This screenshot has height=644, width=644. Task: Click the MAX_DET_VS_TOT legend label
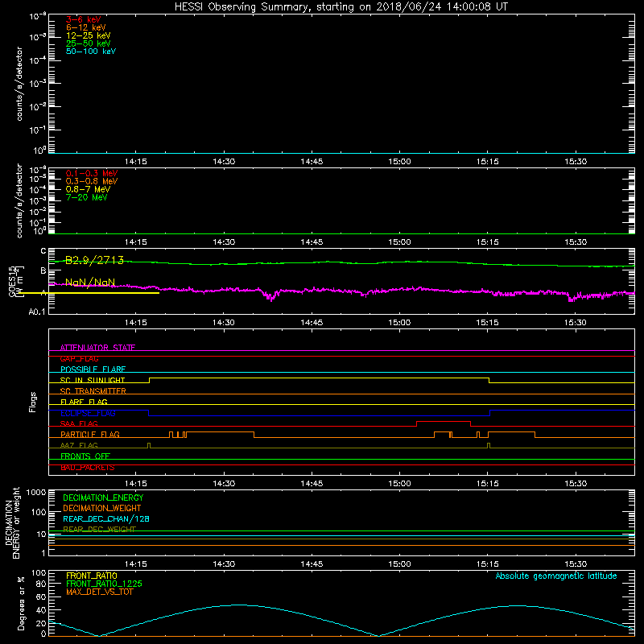pyautogui.click(x=99, y=592)
